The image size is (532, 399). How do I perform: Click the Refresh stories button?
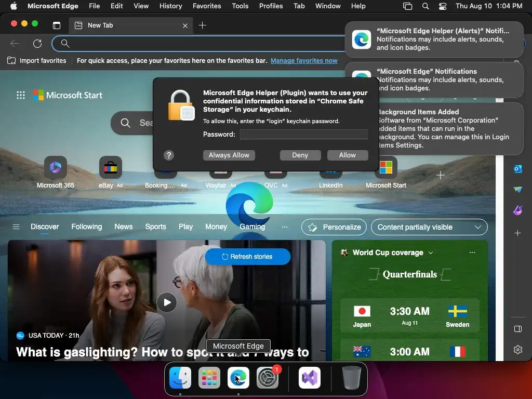(x=248, y=257)
